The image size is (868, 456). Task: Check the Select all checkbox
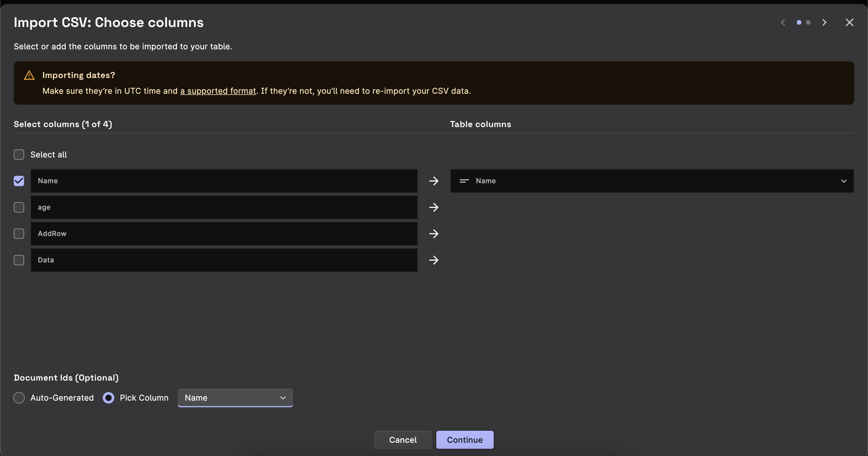[19, 155]
